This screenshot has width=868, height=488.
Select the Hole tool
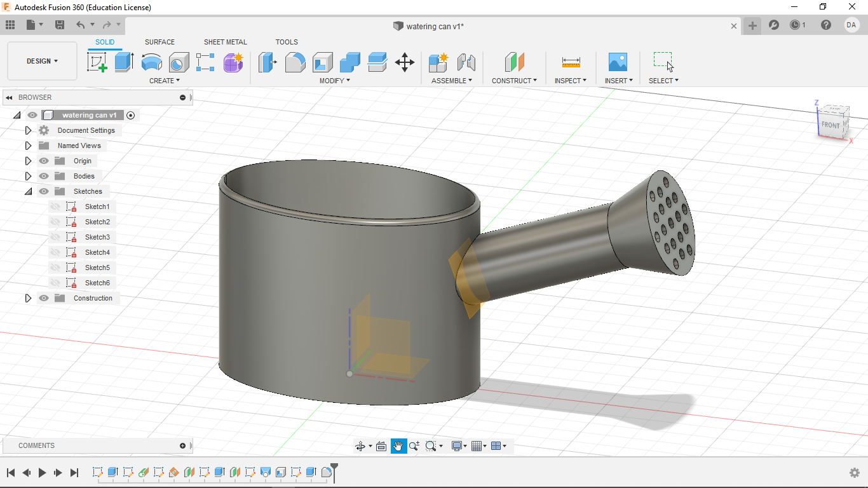pyautogui.click(x=179, y=62)
